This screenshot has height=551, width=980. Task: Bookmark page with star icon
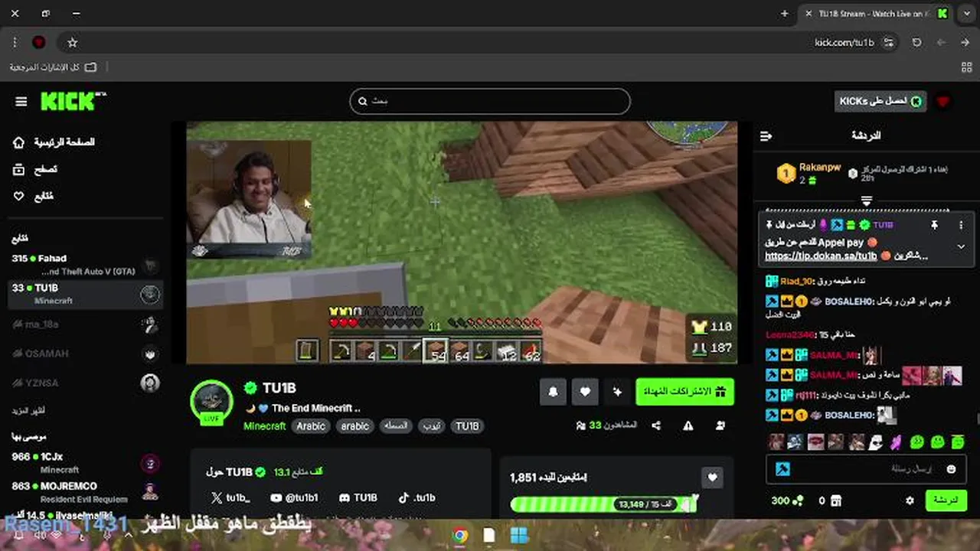tap(72, 43)
